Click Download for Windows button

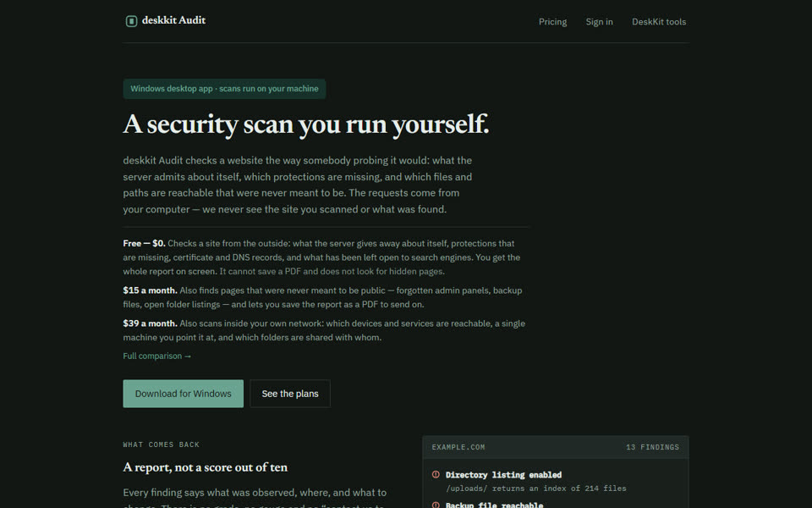184,394
